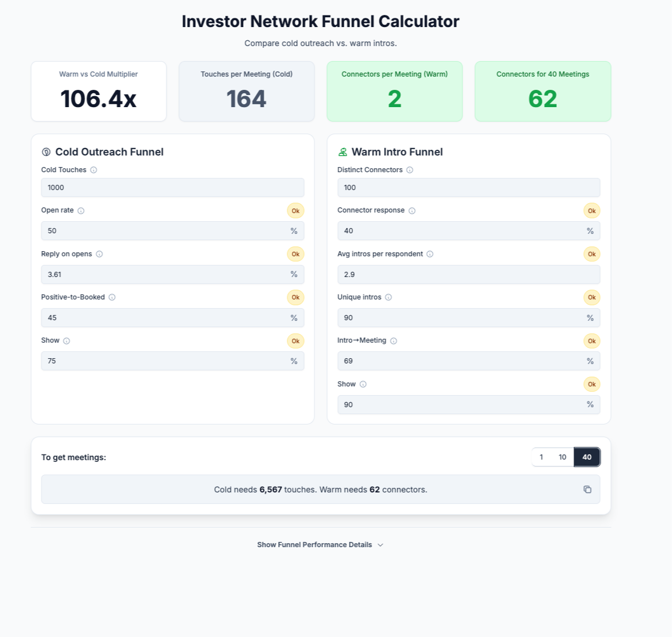
Task: Click info icon beside Reply on opens
Action: (100, 254)
